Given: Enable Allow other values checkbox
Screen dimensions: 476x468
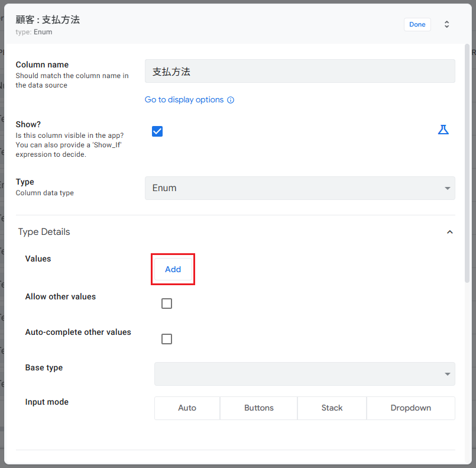Looking at the screenshot, I should pyautogui.click(x=167, y=304).
